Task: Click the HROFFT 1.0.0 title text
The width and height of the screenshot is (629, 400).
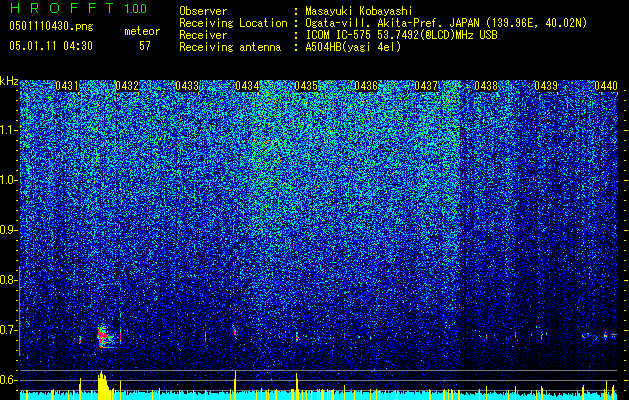Action: [79, 8]
